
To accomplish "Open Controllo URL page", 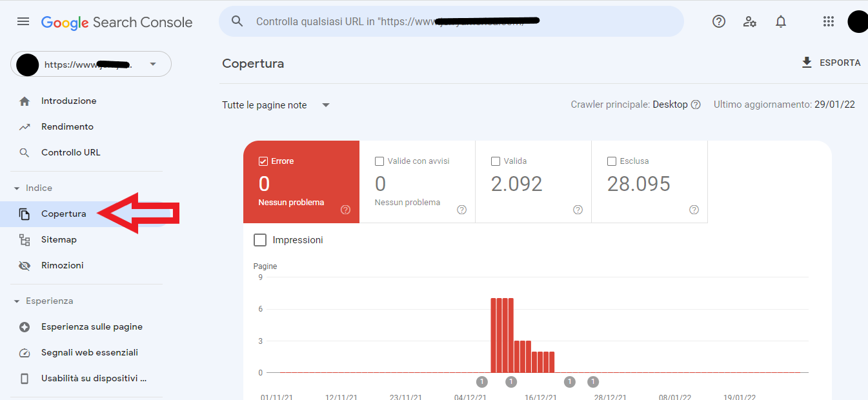I will 70,153.
